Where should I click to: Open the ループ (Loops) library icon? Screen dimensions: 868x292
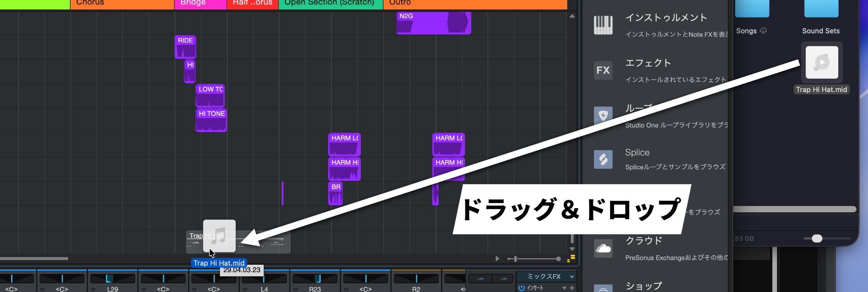coord(603,115)
